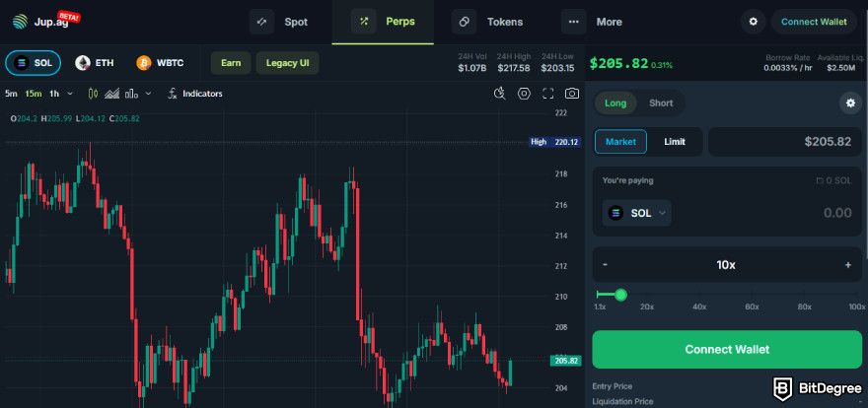Click the Tokens link icon
The height and width of the screenshot is (408, 868).
coord(464,22)
